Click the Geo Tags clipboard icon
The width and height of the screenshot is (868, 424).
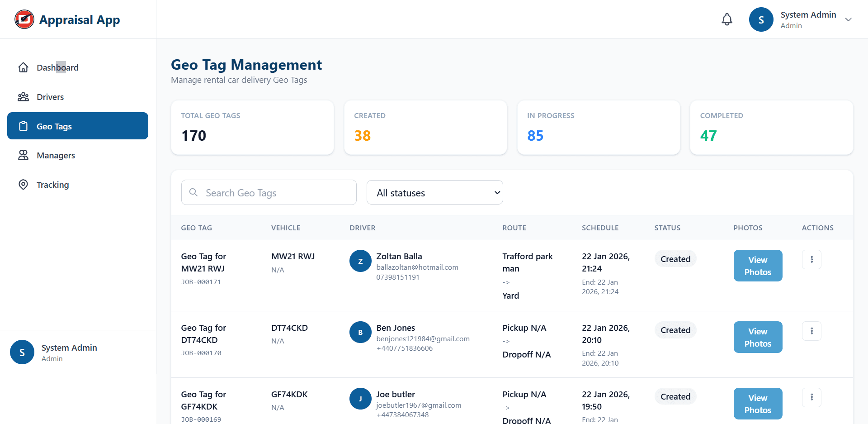(23, 126)
